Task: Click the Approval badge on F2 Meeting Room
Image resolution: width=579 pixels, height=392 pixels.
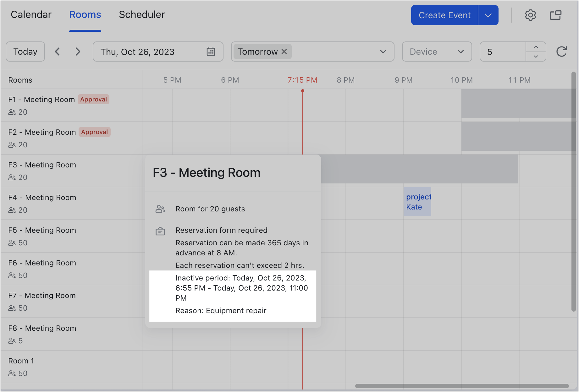Action: (94, 132)
